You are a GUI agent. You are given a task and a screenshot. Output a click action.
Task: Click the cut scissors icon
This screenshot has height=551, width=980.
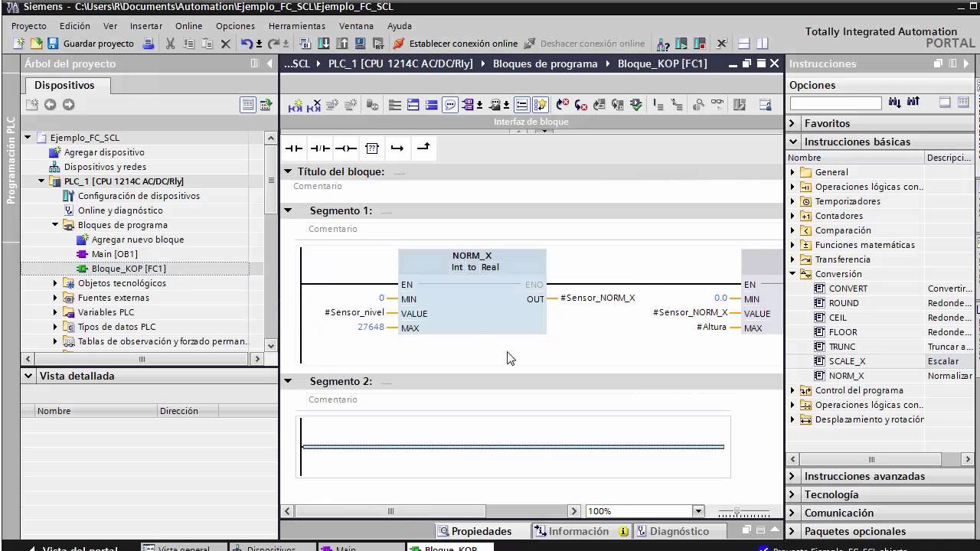(x=170, y=44)
